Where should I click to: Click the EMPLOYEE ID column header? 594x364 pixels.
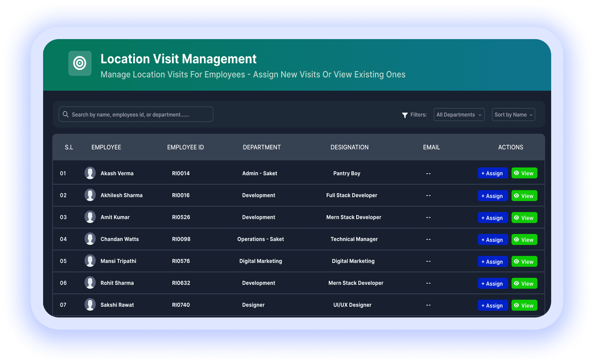click(x=185, y=147)
